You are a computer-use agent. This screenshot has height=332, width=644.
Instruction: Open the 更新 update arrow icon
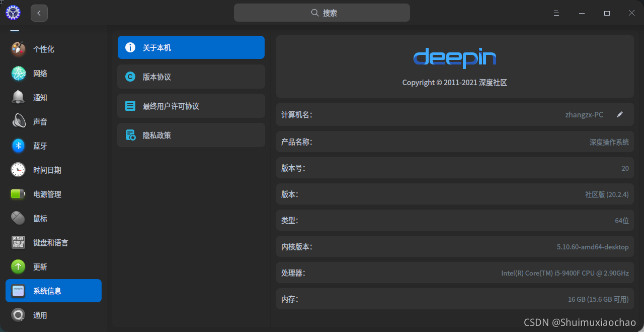19,267
